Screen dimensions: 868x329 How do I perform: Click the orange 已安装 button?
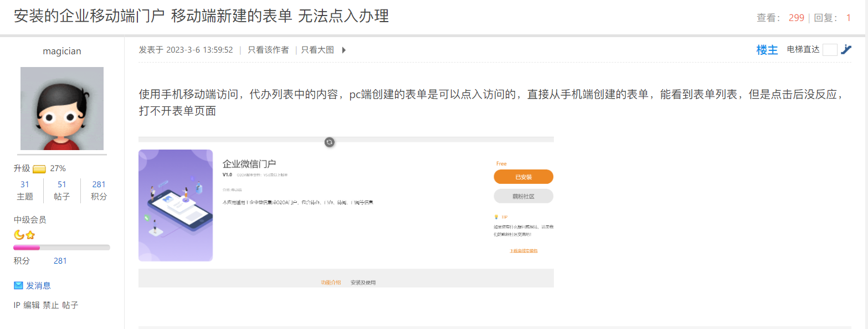tap(523, 177)
